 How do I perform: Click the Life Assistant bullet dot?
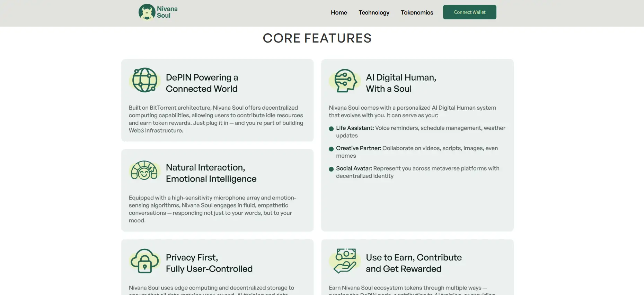(x=331, y=129)
